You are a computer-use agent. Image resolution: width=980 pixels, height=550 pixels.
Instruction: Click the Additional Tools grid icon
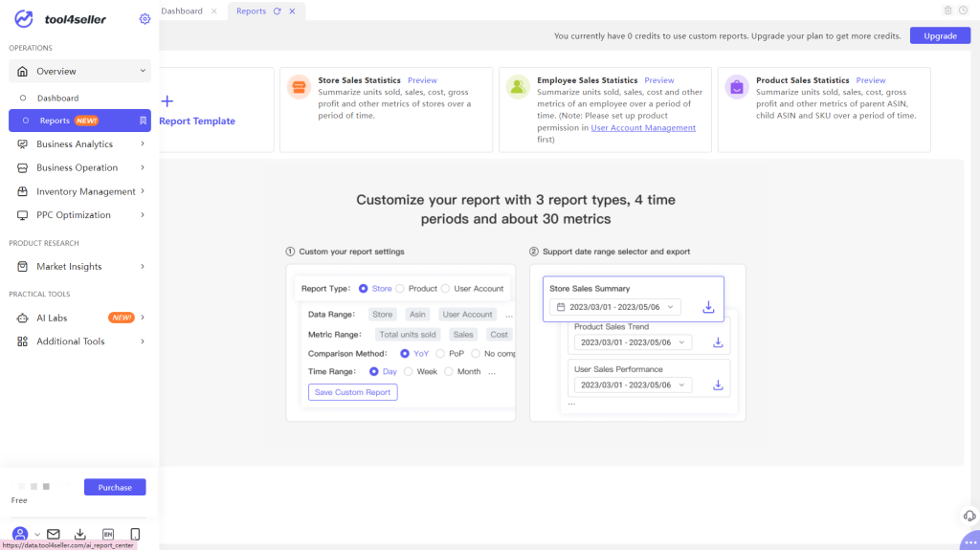(x=23, y=341)
